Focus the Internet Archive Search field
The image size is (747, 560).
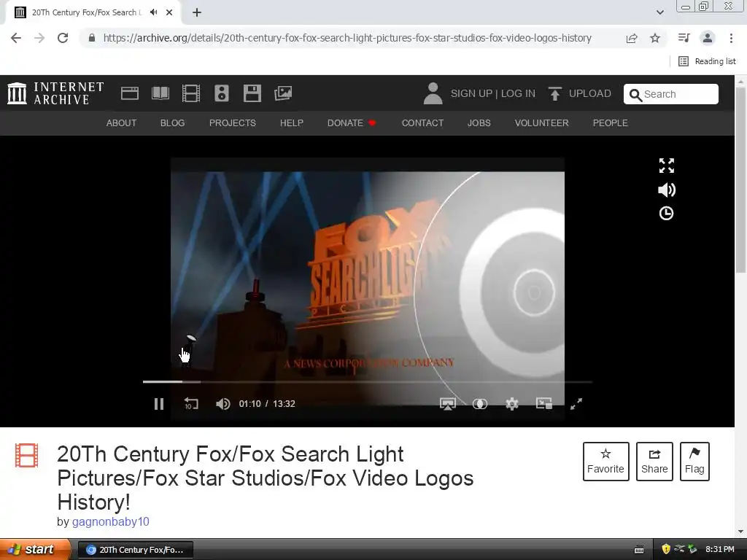[671, 94]
